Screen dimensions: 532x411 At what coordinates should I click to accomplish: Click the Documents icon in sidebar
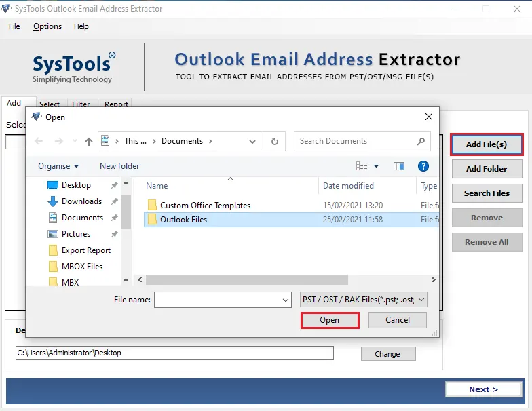[x=53, y=218]
